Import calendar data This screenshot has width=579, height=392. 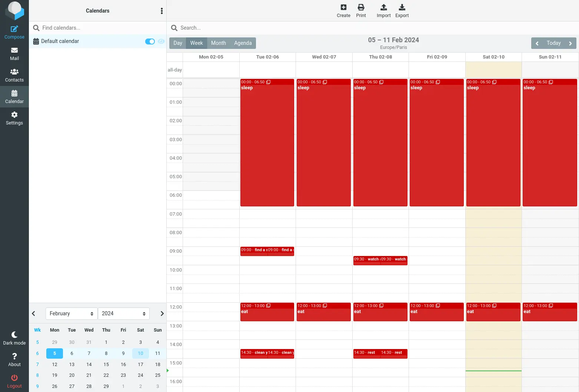[383, 10]
